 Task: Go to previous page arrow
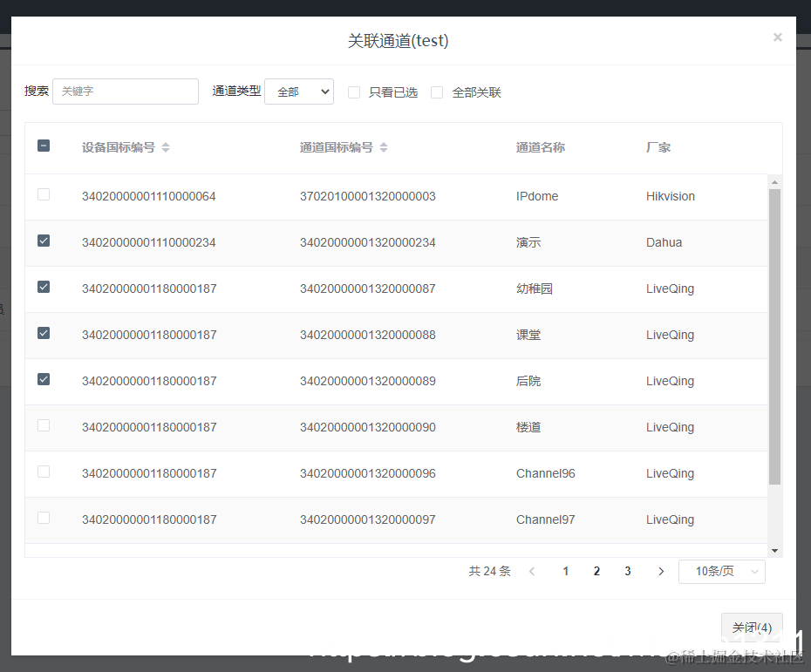[x=532, y=571]
